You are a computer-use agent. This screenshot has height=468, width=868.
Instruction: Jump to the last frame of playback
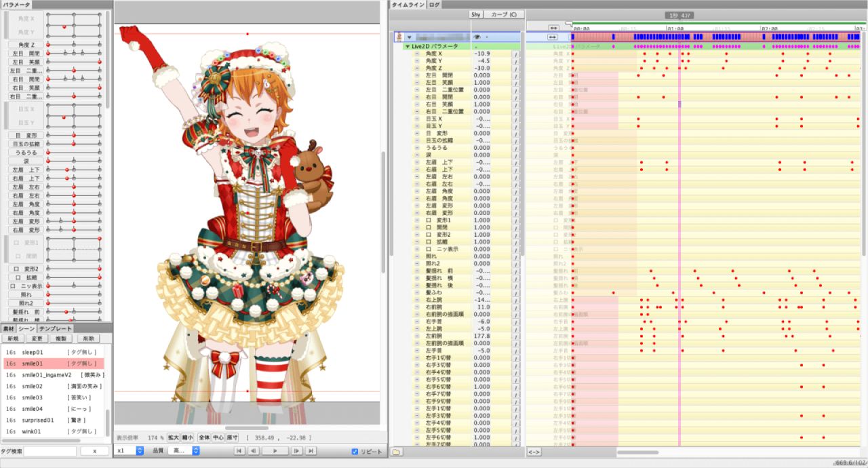(311, 450)
